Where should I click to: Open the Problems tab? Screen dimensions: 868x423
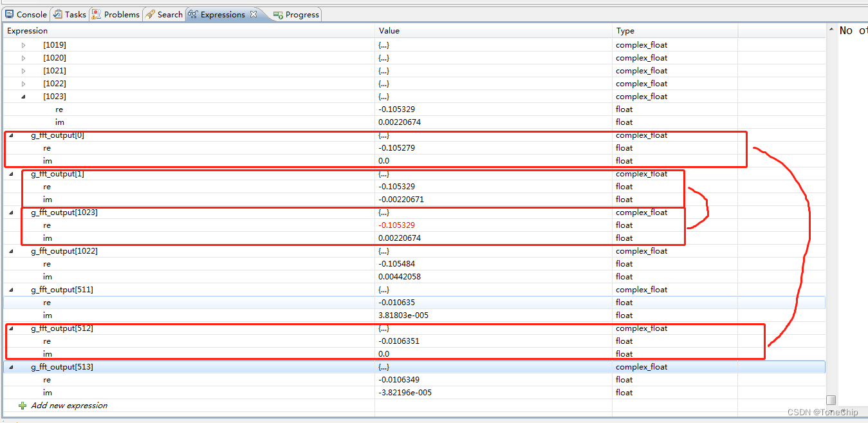(x=116, y=14)
